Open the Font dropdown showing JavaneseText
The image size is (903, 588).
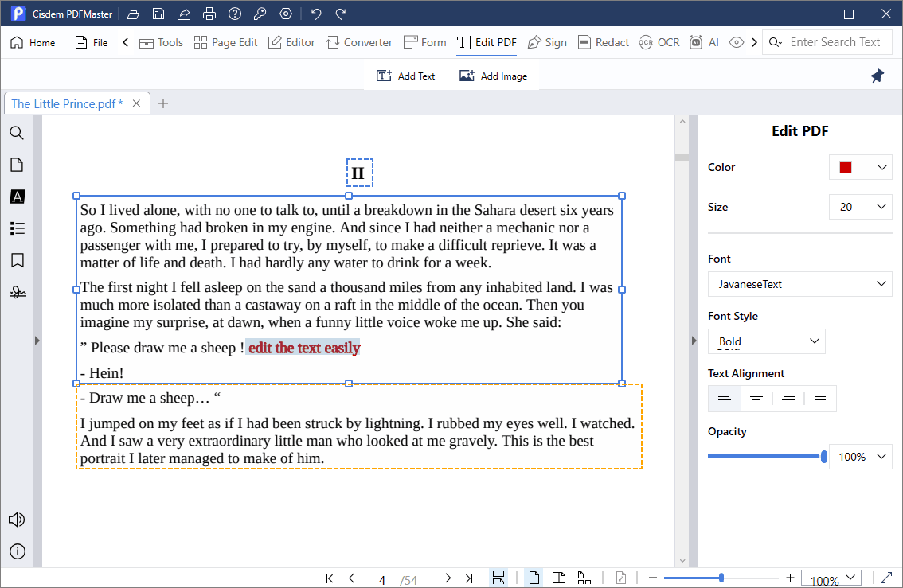tap(800, 284)
